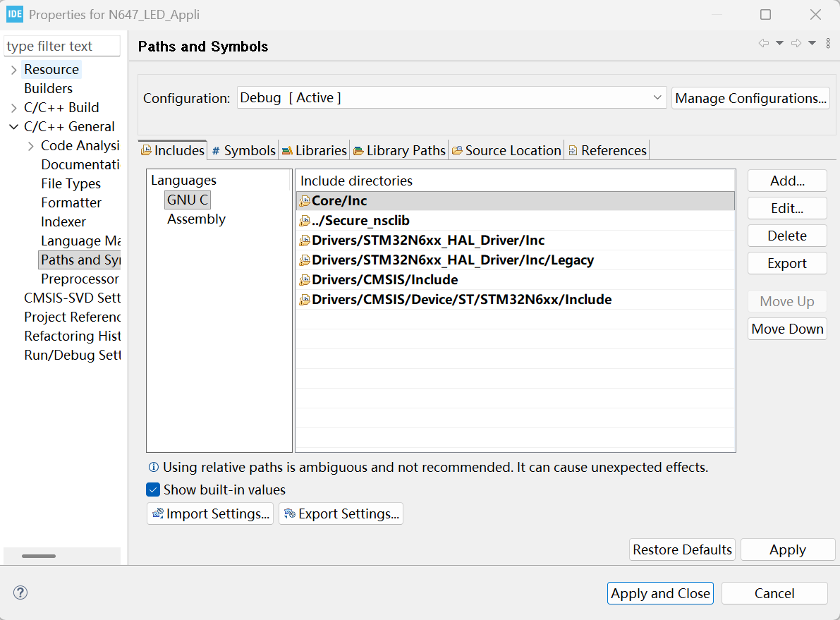Image resolution: width=840 pixels, height=620 pixels.
Task: Click Export Settings... button
Action: pyautogui.click(x=341, y=513)
